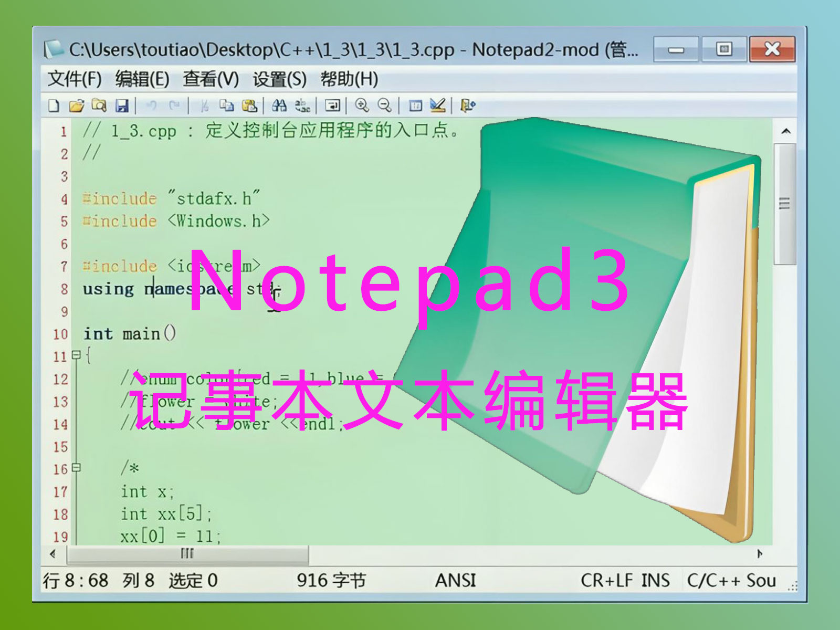Click the Cut scissors icon
Image resolution: width=840 pixels, height=630 pixels.
(x=204, y=106)
